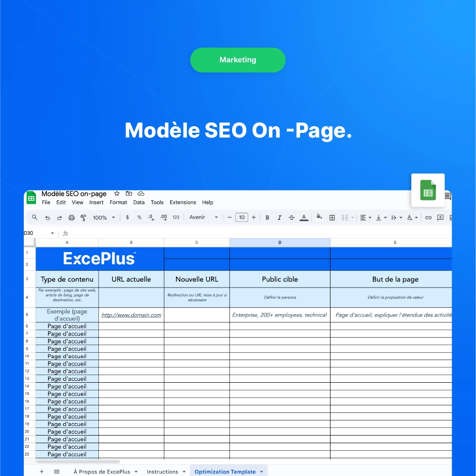Activate the paint format tool
This screenshot has width=476, height=476.
coord(83,218)
